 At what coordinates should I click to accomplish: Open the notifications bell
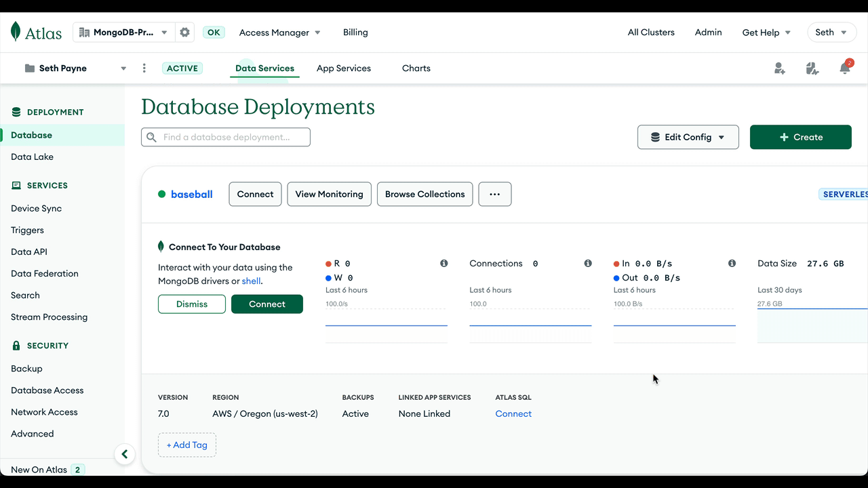[845, 68]
